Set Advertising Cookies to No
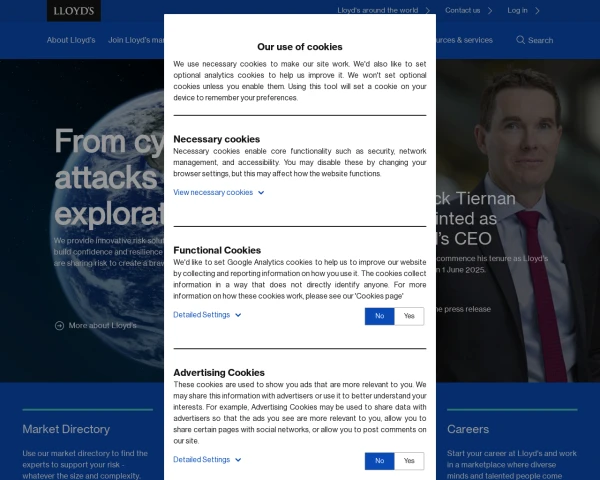Viewport: 600px width, 480px height. [x=380, y=461]
